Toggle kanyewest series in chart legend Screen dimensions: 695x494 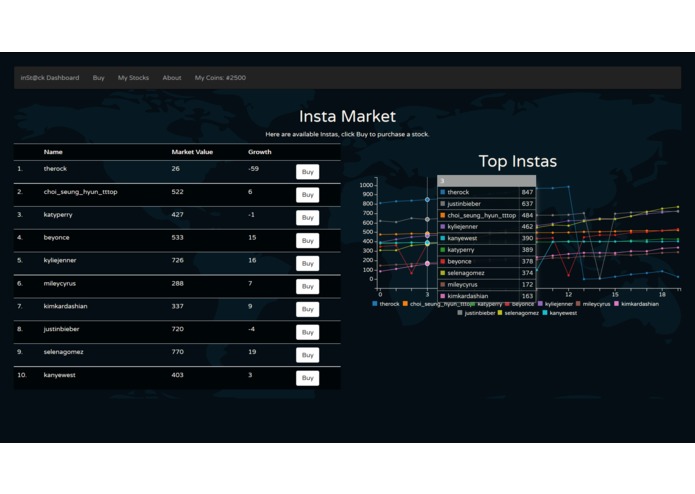tap(560, 313)
